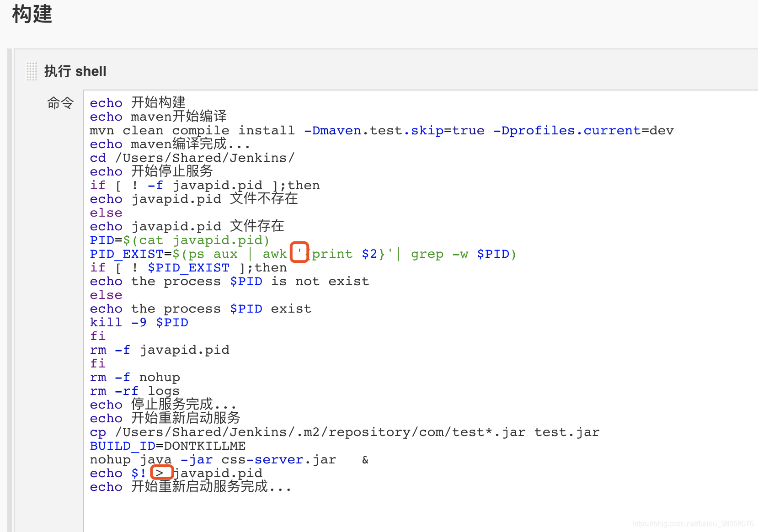
Task: Click the dotted drag handle beside 执行 shell
Action: (x=31, y=71)
